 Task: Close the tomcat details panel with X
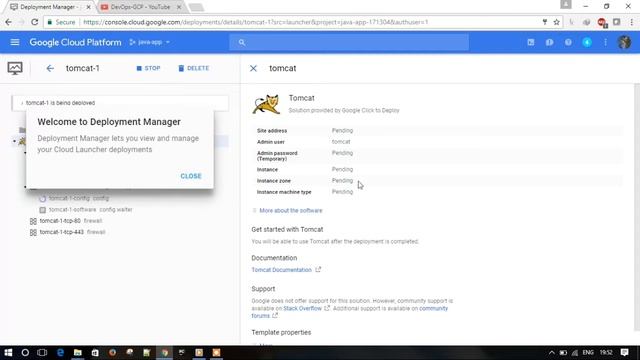point(253,68)
